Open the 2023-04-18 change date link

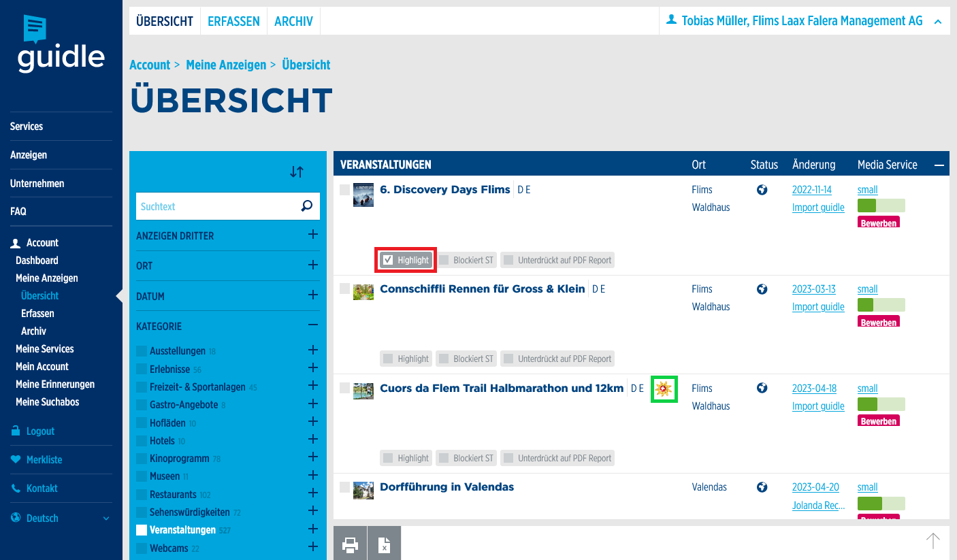pos(814,389)
